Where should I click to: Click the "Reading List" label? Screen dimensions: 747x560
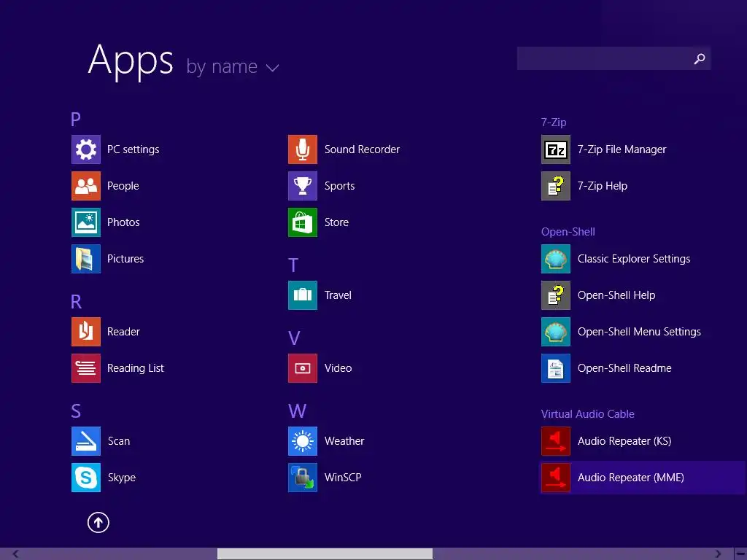(135, 368)
